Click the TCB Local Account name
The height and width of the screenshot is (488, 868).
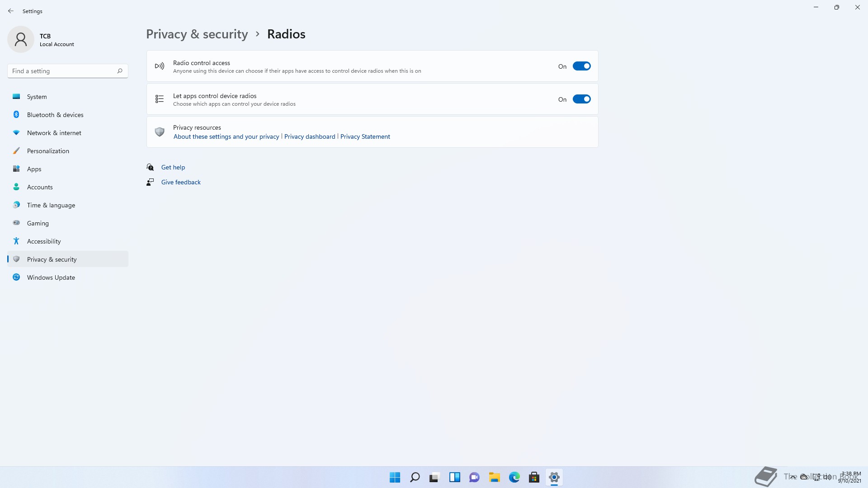point(57,40)
